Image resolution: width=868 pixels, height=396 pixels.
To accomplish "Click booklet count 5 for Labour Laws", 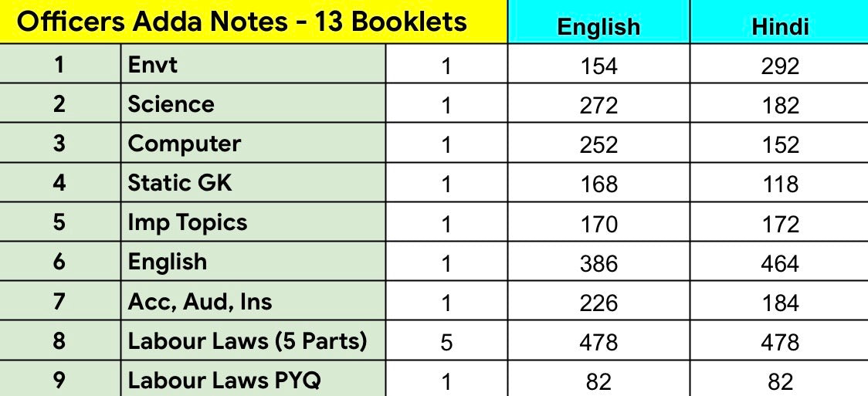I will [446, 342].
